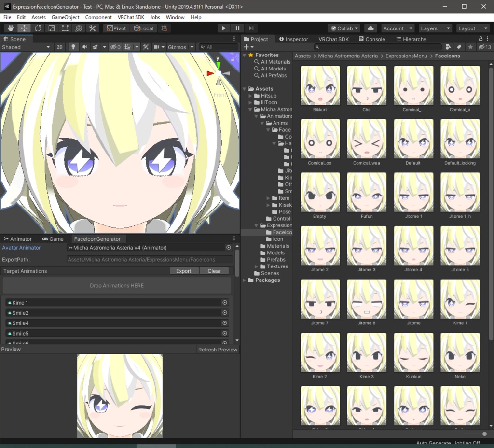Select the Rotate tool

tap(38, 28)
